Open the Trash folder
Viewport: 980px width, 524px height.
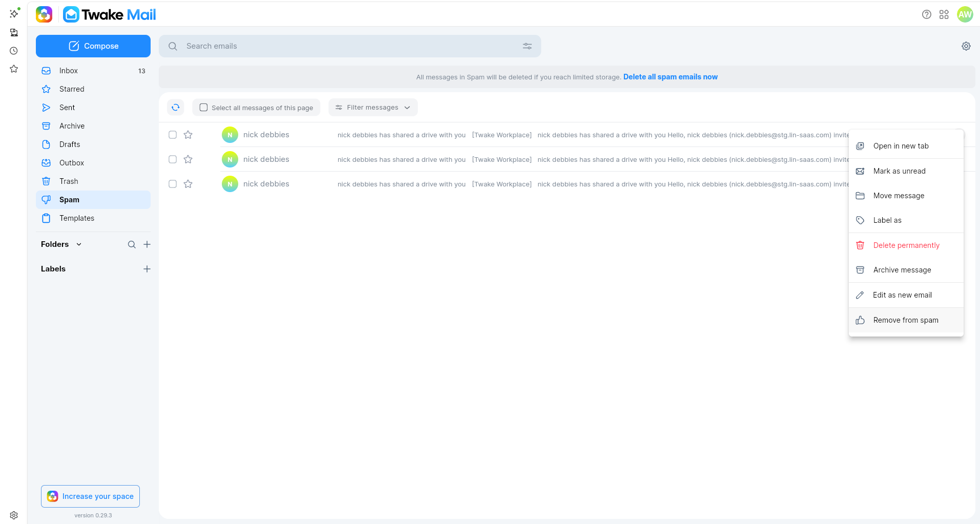tap(93, 181)
